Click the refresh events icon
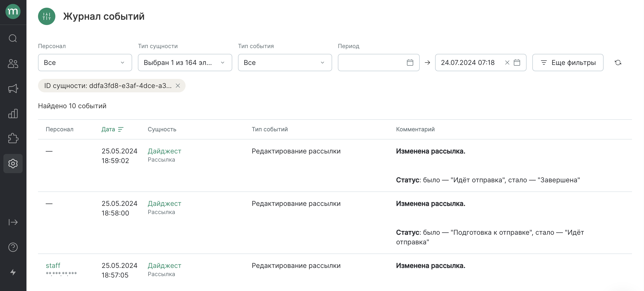 618,63
